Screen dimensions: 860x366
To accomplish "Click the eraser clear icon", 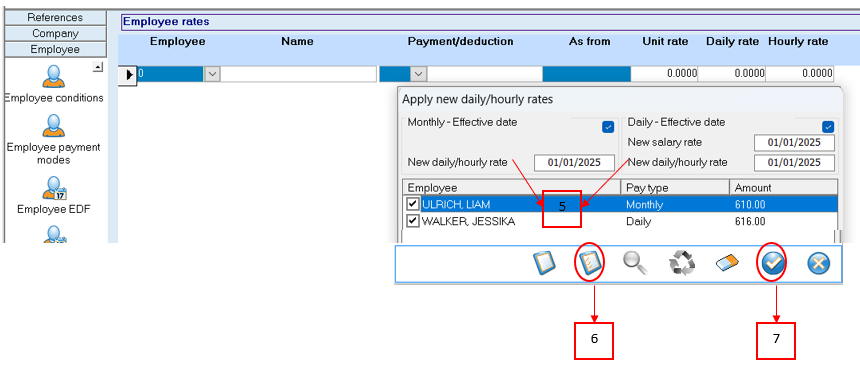I will tap(728, 264).
